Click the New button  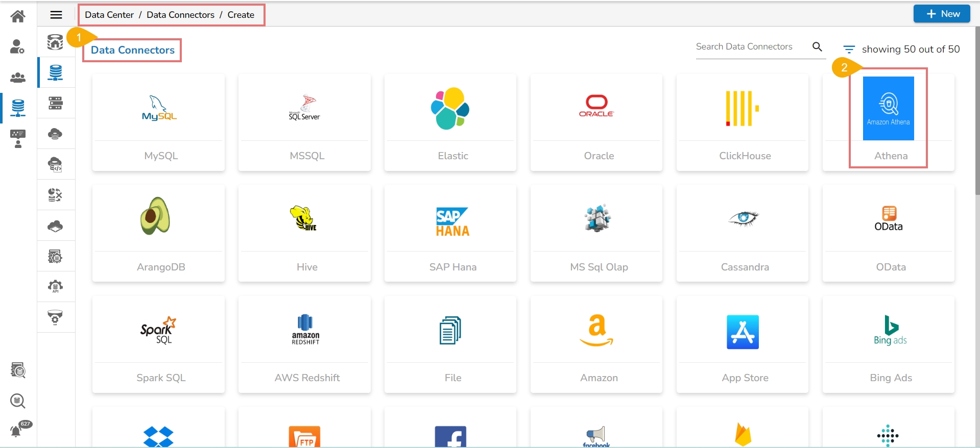click(x=942, y=14)
